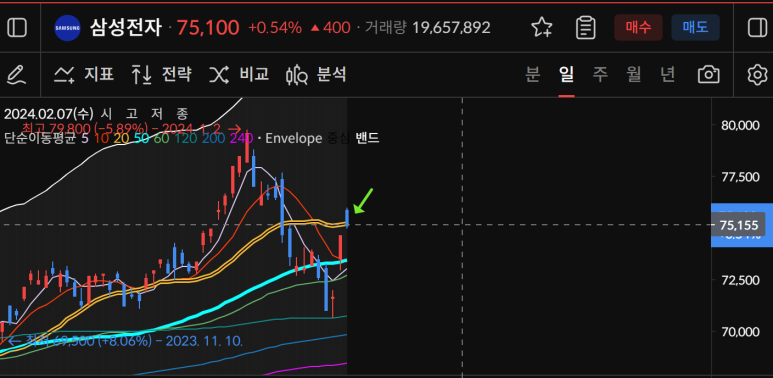The image size is (773, 378).
Task: Switch to 년 yearly chart tab
Action: (x=667, y=74)
